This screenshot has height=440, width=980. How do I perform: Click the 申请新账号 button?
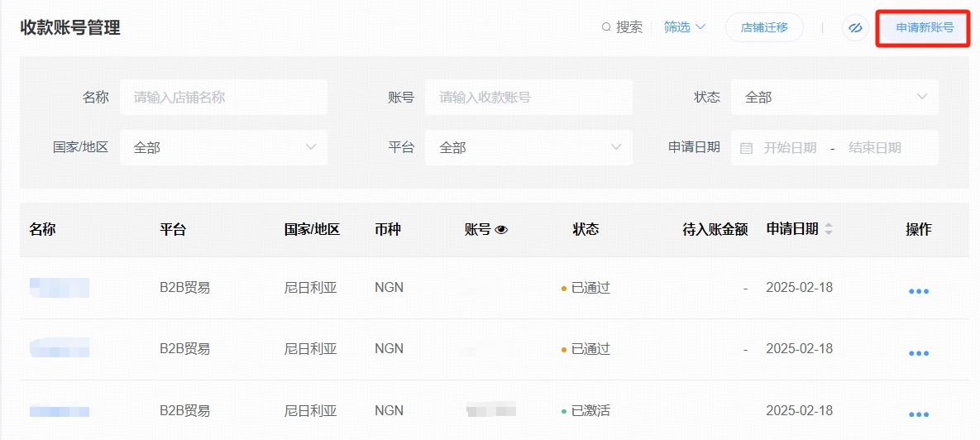924,27
